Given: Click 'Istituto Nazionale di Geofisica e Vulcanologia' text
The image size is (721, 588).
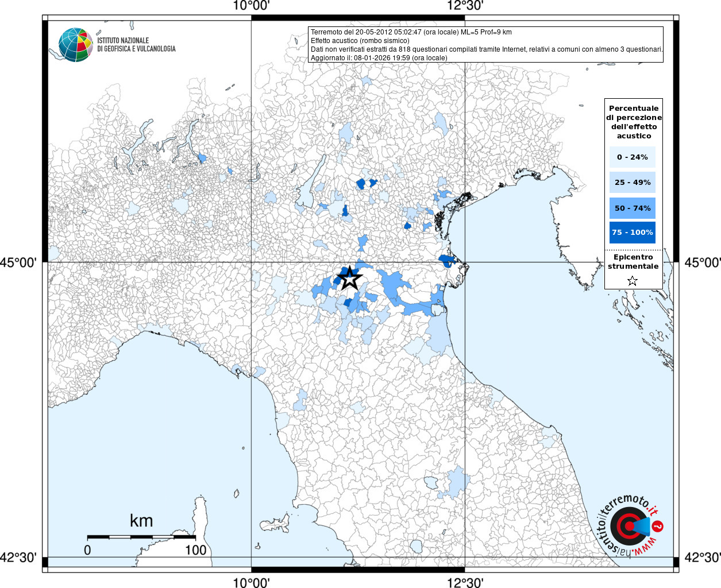Looking at the screenshot, I should click(136, 45).
